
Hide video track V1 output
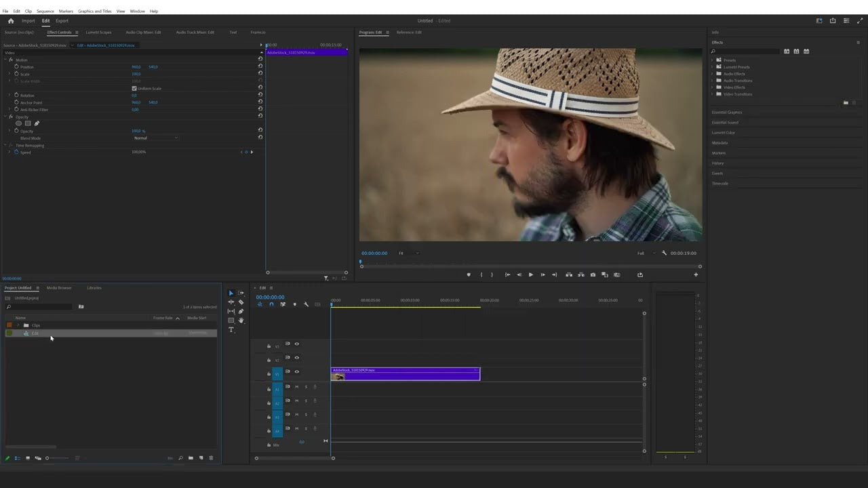click(296, 371)
